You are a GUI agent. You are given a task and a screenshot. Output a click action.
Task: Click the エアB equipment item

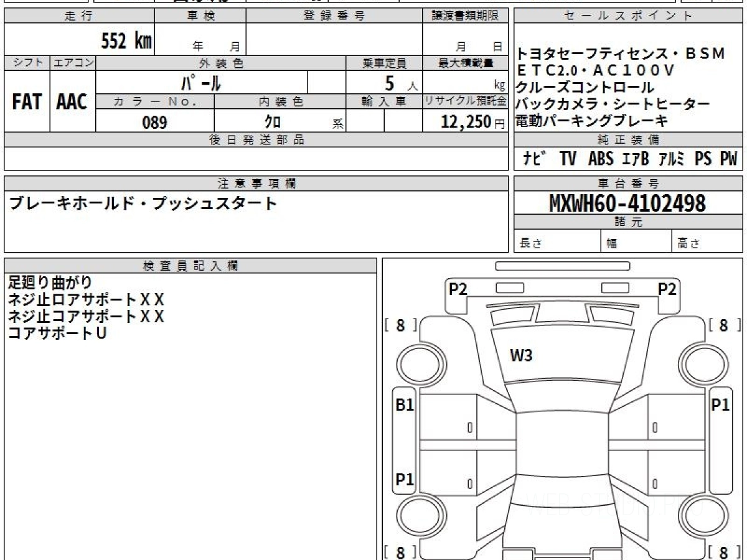click(x=635, y=159)
